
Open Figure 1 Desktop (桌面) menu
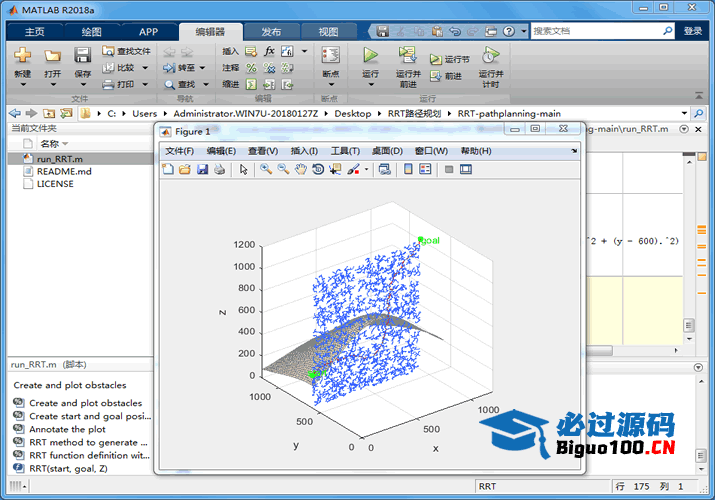tap(387, 151)
